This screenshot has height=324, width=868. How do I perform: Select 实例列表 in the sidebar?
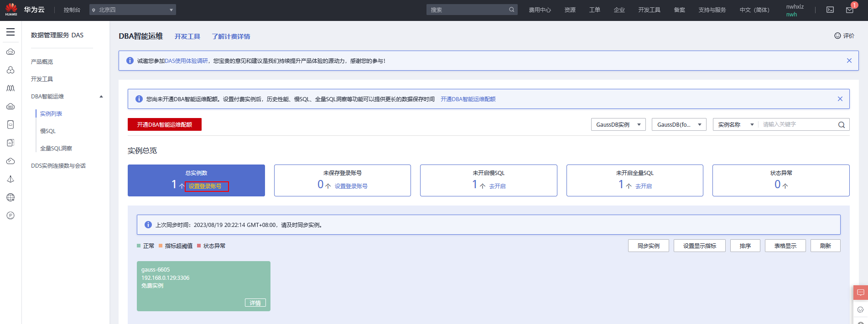point(51,114)
